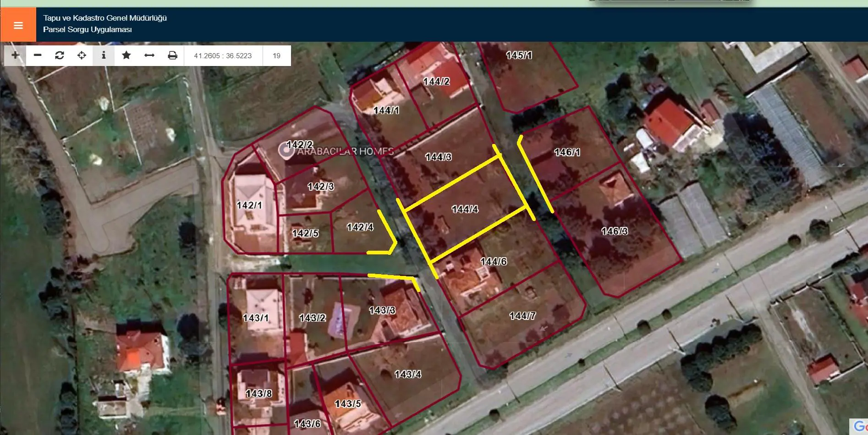The width and height of the screenshot is (868, 435).
Task: Select parcel 143/8 label
Action: (x=259, y=394)
